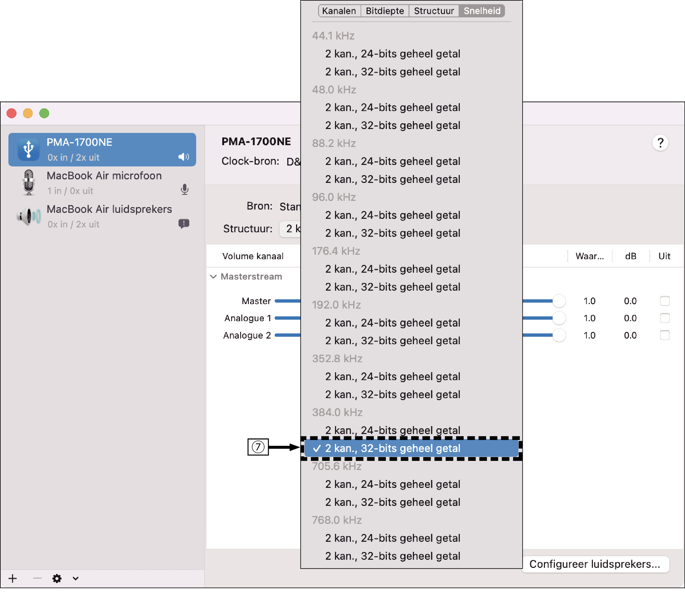Open the gear settings menu at the bottom
The image size is (685, 616).
tap(57, 578)
